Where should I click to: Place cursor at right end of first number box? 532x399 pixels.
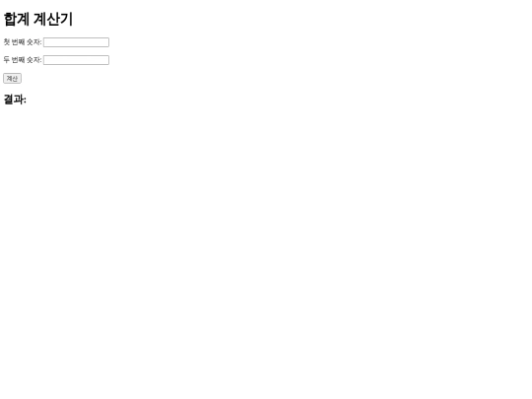click(x=106, y=42)
